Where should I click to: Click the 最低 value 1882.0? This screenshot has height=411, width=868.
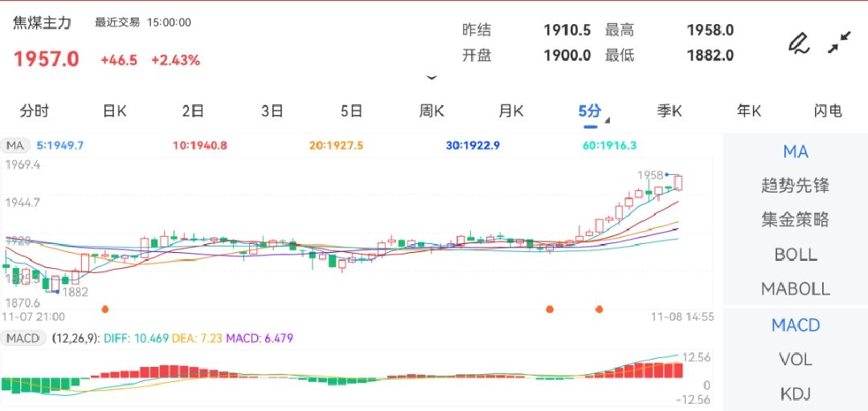tap(710, 55)
